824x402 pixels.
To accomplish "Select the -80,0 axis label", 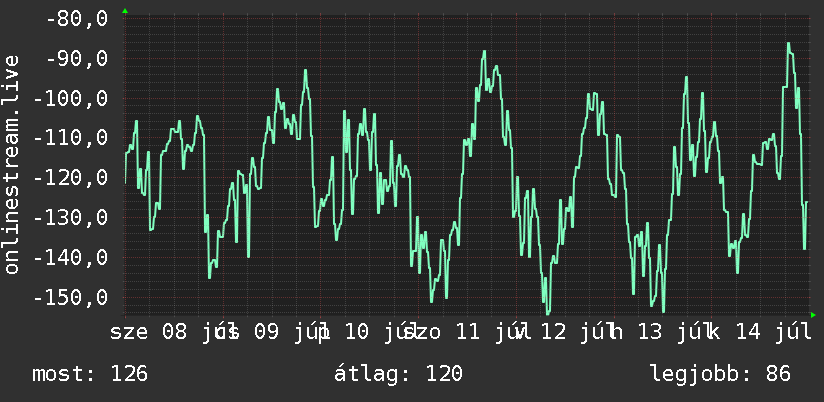I will [x=77, y=19].
